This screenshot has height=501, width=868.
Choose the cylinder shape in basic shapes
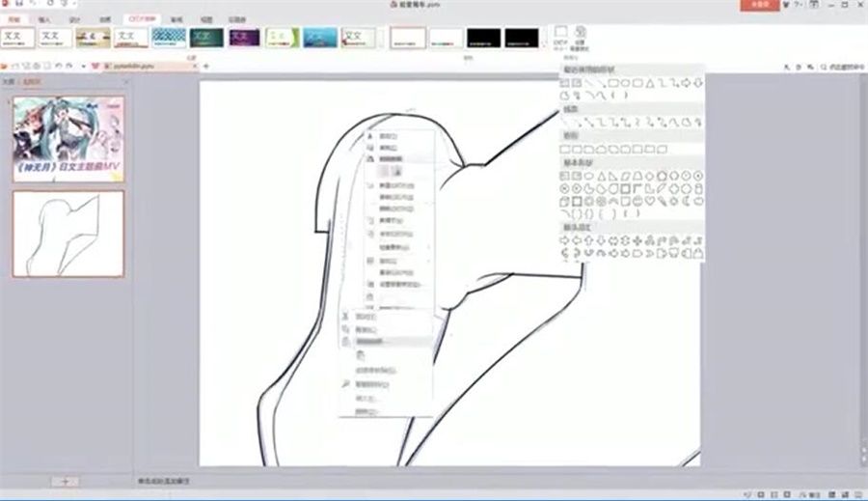[698, 188]
